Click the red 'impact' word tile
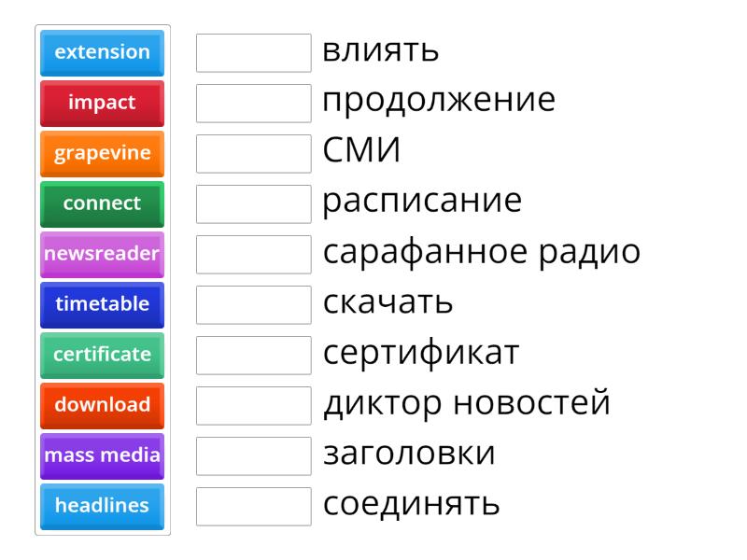 (102, 103)
